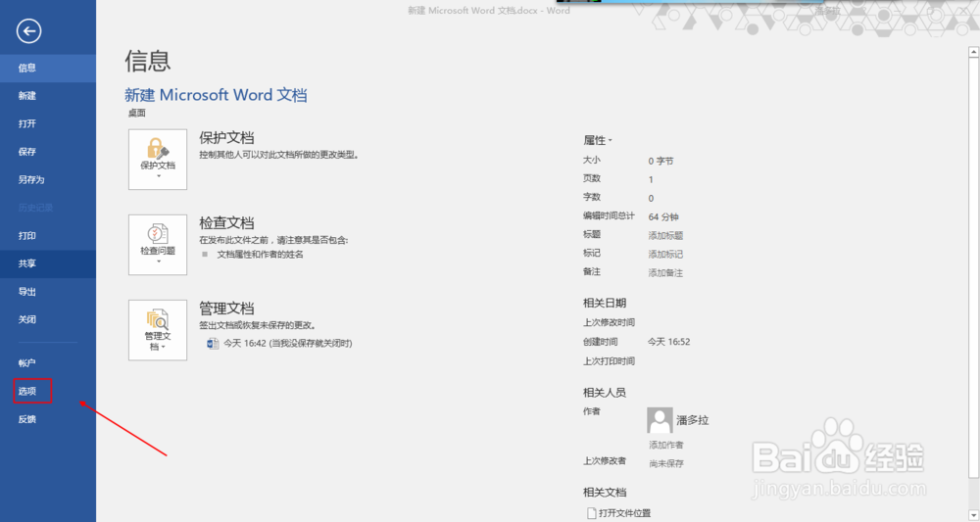Image resolution: width=980 pixels, height=522 pixels.
Task: Open the 管理文档 manage document button
Action: (x=158, y=330)
